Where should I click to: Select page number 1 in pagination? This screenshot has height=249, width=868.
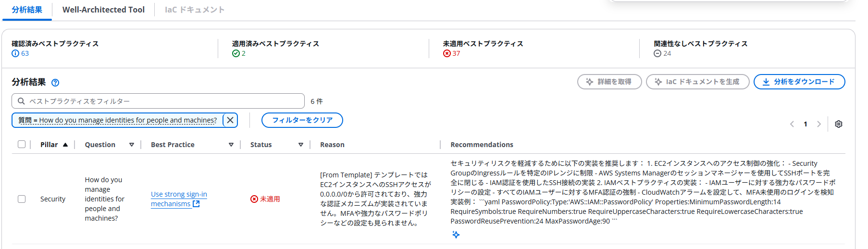tap(806, 124)
